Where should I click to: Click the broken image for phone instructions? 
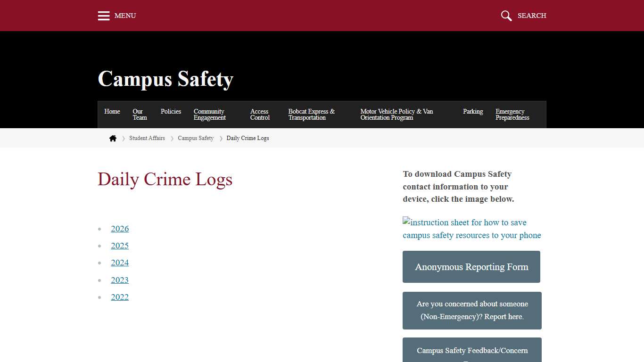(471, 229)
